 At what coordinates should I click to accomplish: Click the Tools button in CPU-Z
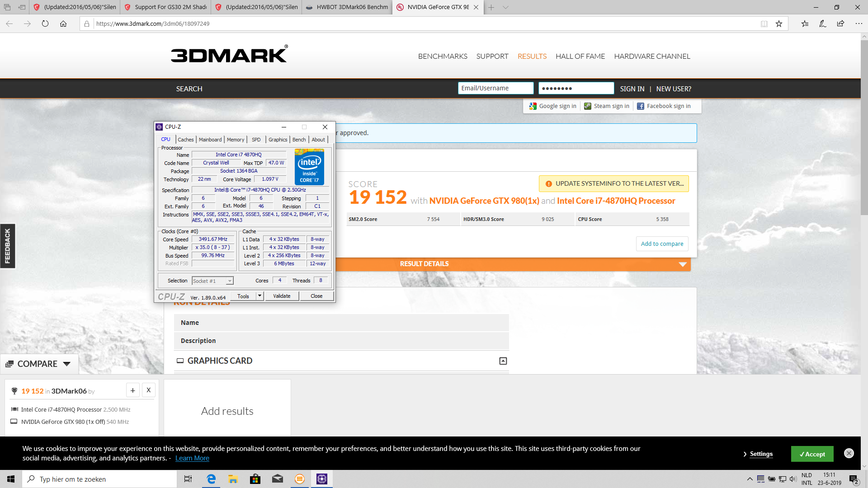pyautogui.click(x=243, y=296)
